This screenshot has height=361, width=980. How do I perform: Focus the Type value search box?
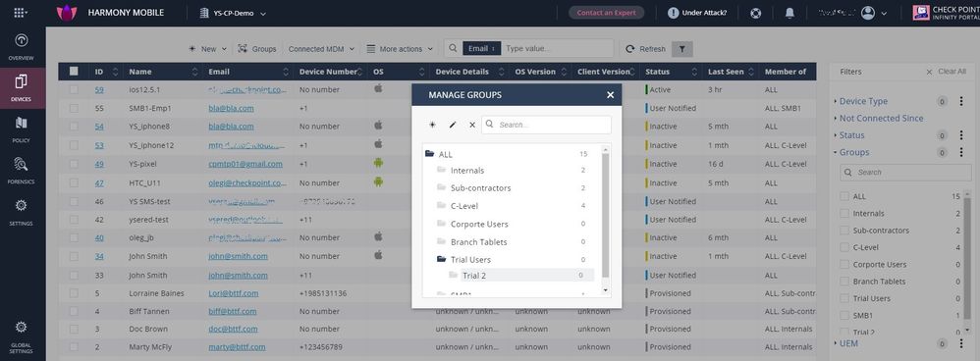(557, 48)
